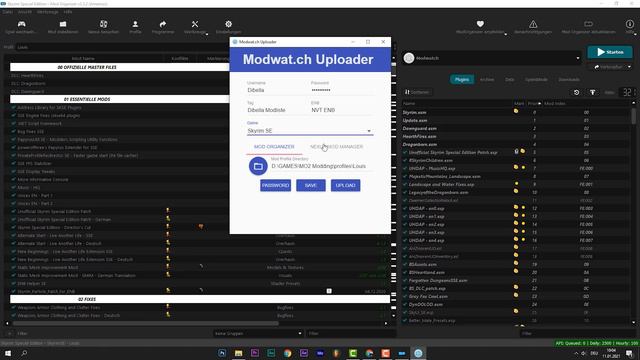Expand endorse Mod Organizer dropdown arrow
Image resolution: width=640 pixels, height=360 pixels.
pos(506,34)
